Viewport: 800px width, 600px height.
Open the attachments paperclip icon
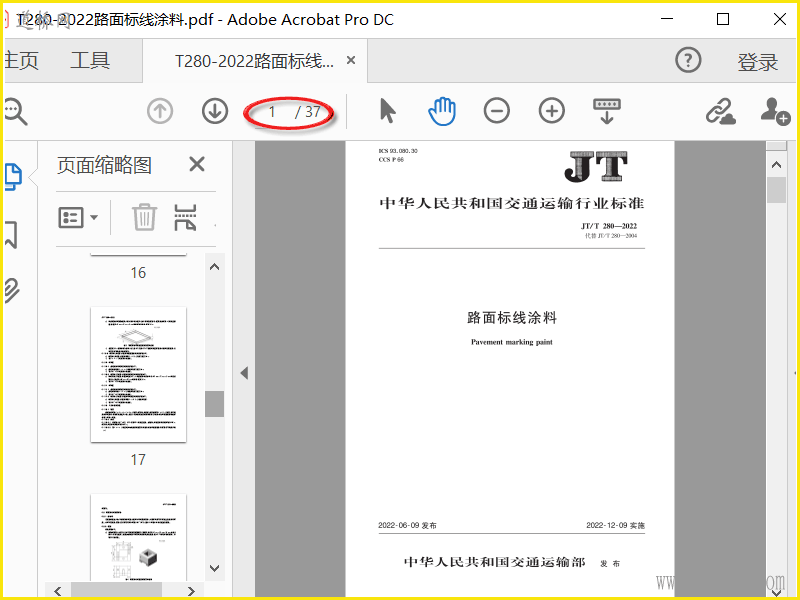click(12, 291)
